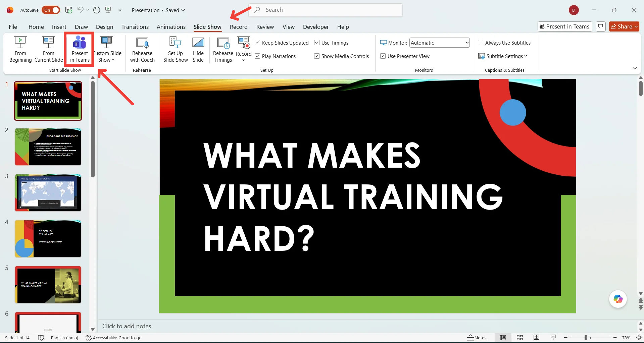Start Rehearse Timings
The width and height of the screenshot is (644, 343).
[x=223, y=49]
